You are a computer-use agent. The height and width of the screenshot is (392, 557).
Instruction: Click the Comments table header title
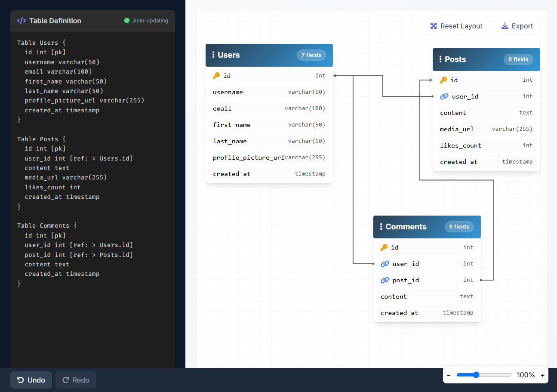click(406, 227)
